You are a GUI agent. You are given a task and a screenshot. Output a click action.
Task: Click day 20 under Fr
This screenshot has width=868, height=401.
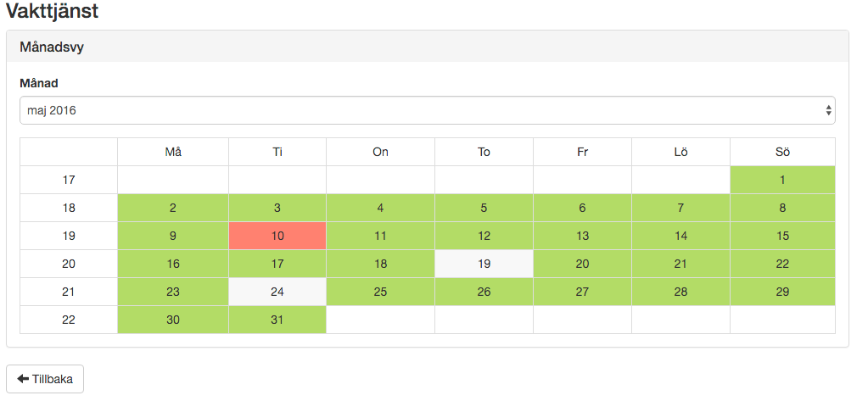point(582,264)
